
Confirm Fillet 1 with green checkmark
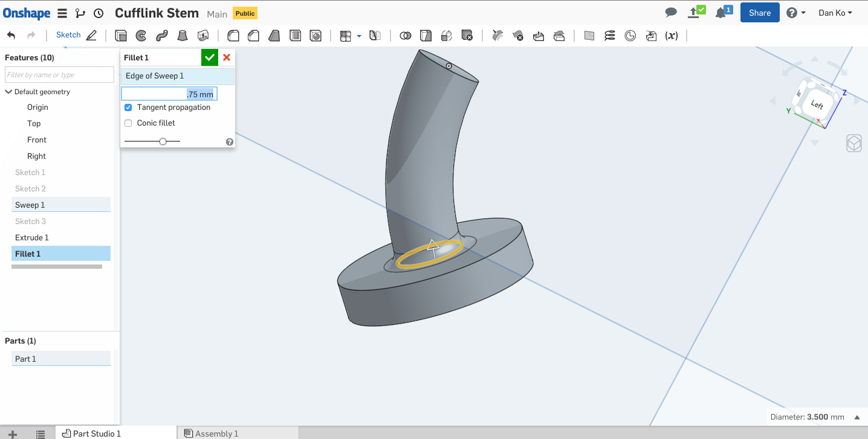point(210,57)
